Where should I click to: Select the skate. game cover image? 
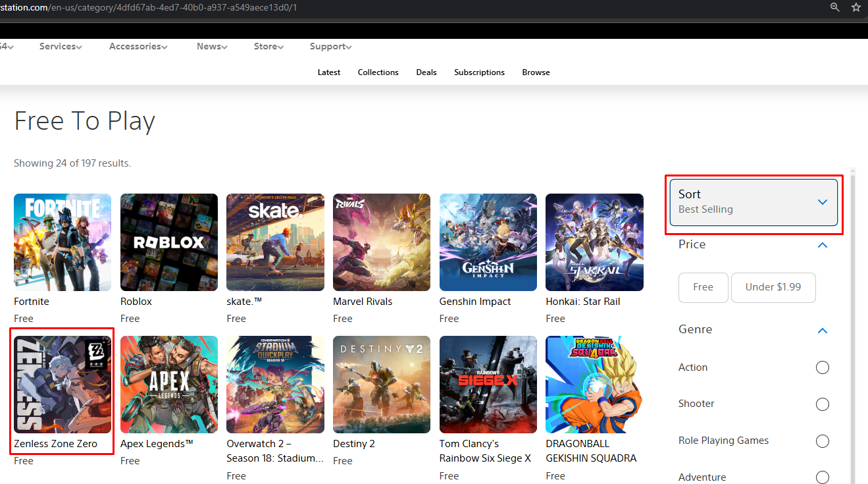pos(275,242)
